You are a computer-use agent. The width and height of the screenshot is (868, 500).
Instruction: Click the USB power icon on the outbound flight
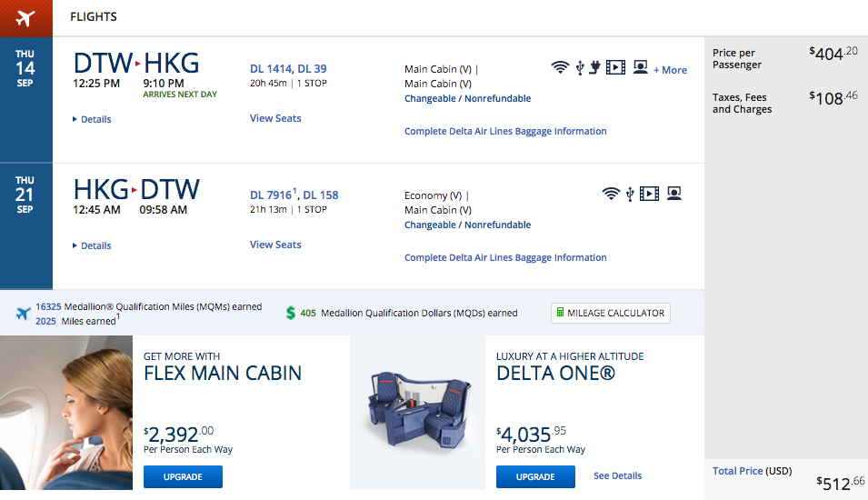tap(579, 67)
